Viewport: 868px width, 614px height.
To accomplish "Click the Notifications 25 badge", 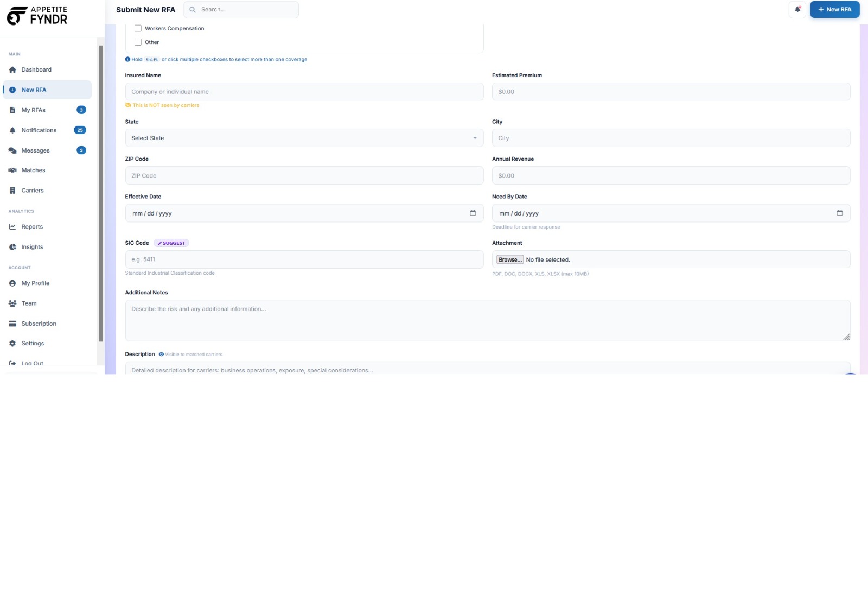I will (x=80, y=130).
